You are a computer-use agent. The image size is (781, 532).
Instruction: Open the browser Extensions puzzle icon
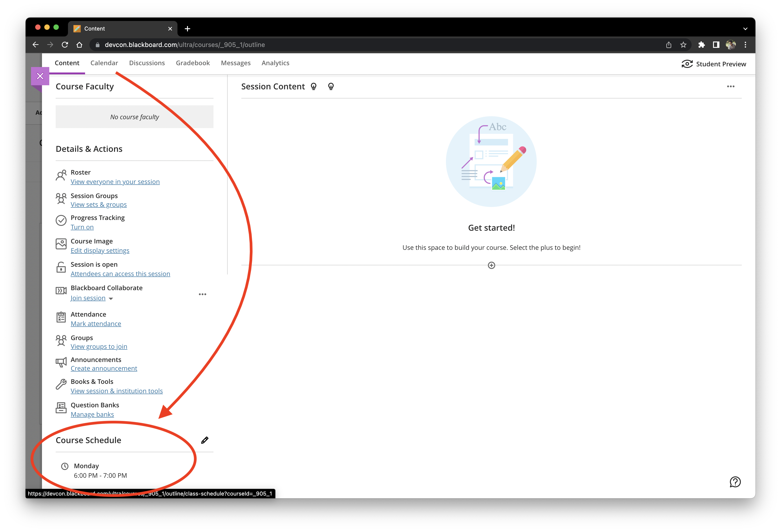pos(701,45)
